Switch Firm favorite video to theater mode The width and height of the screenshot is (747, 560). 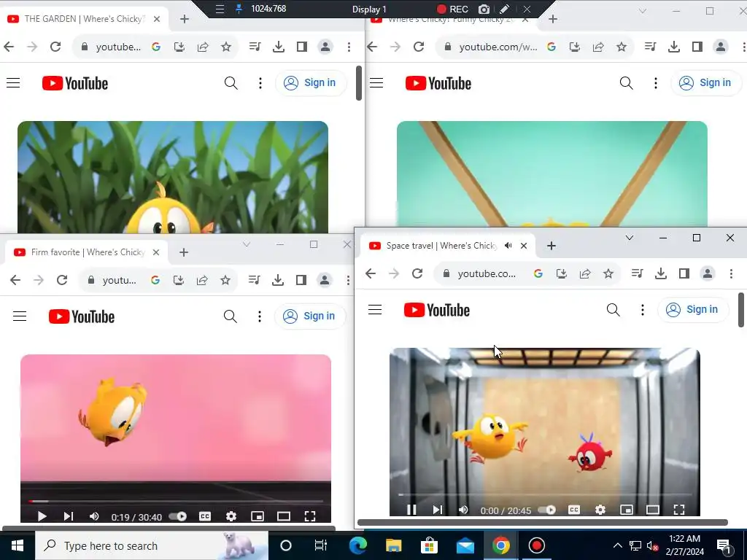click(x=284, y=516)
